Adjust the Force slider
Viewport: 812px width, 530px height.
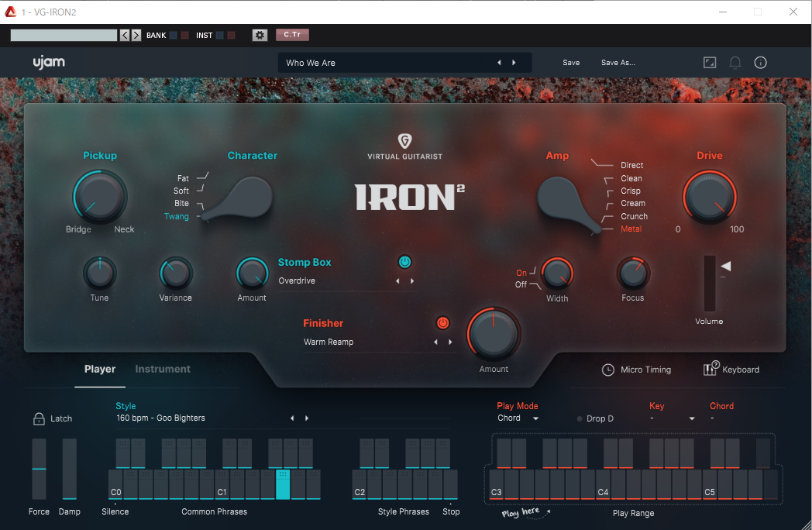39,469
